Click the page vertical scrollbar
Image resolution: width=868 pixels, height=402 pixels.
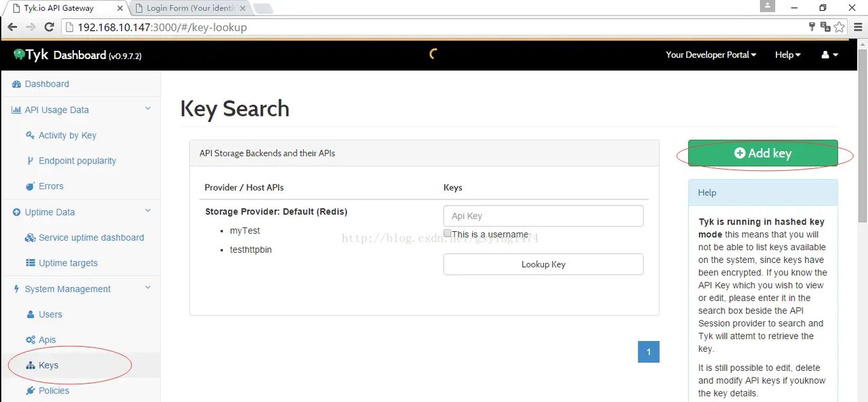point(863,136)
